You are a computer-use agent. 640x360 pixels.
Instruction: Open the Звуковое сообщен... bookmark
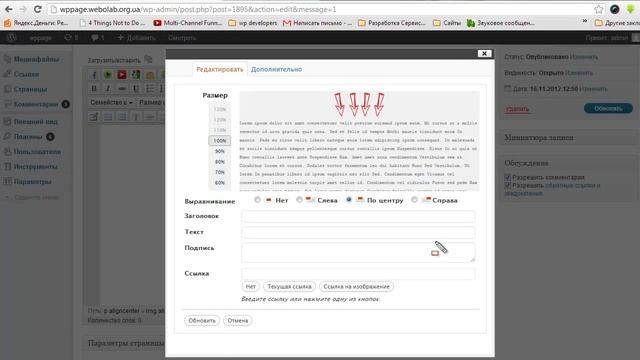tap(500, 23)
